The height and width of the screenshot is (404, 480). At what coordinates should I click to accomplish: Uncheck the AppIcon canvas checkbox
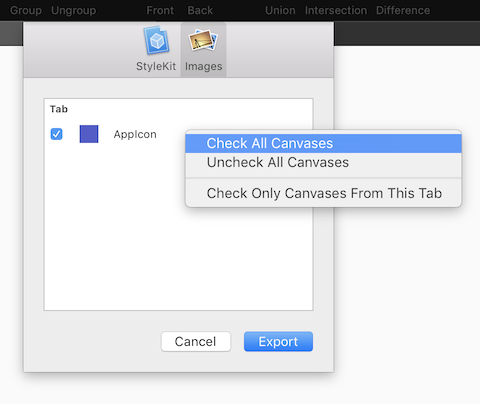coord(56,134)
